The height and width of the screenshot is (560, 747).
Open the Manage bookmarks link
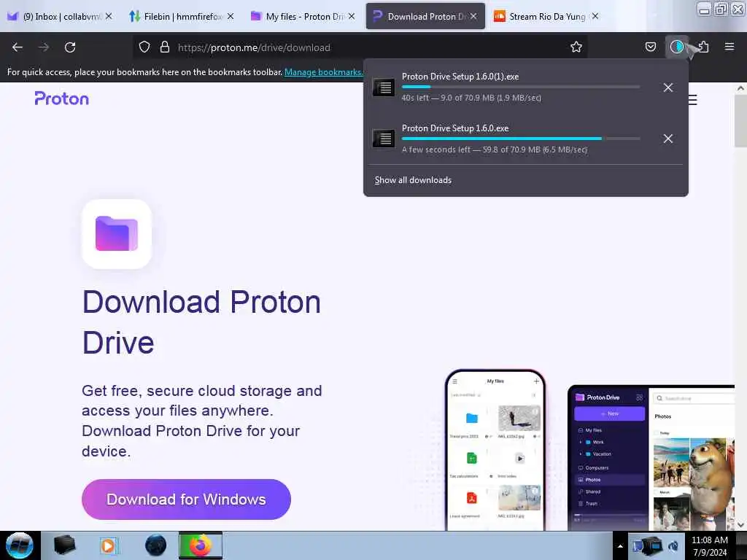[x=323, y=72]
